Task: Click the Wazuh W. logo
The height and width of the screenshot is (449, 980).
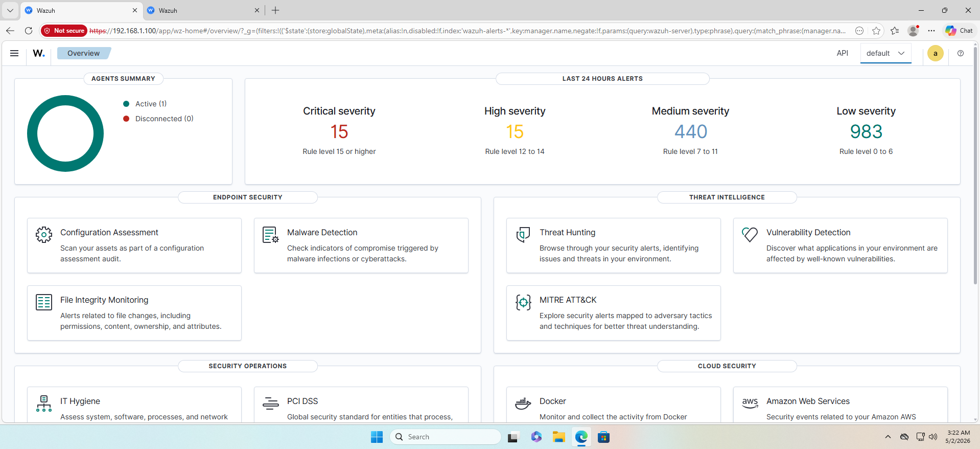Action: click(x=39, y=53)
